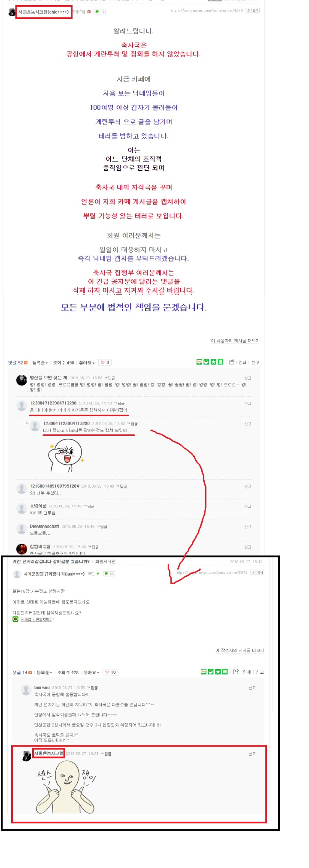Screen dimensions: 309x868
Task: Click the heart like icon showing 3
Action: pos(105,362)
